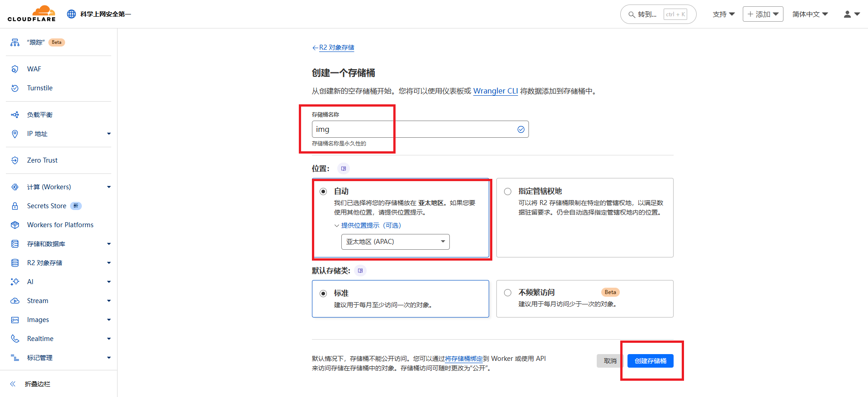868x397 pixels.
Task: Open the 亚太地区 (APAC) location dropdown
Action: pyautogui.click(x=395, y=242)
